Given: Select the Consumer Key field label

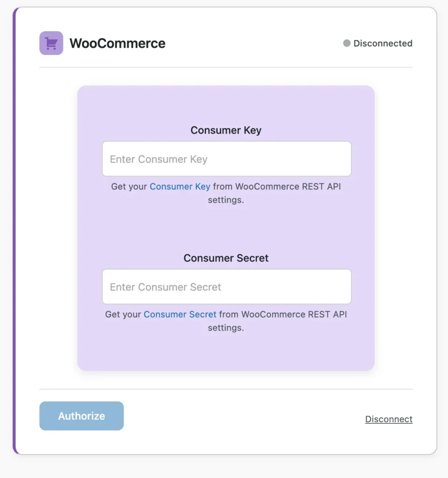Looking at the screenshot, I should pos(226,130).
